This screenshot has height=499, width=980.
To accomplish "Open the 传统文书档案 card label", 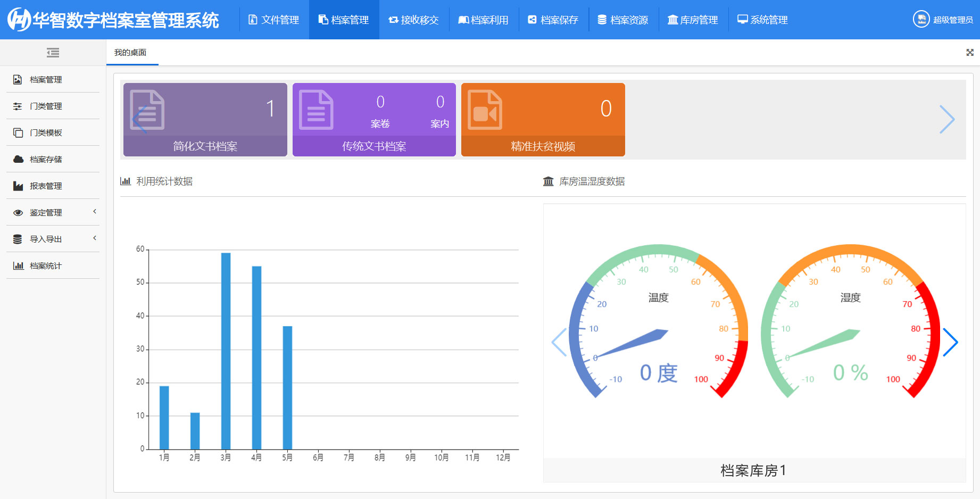I will [374, 146].
